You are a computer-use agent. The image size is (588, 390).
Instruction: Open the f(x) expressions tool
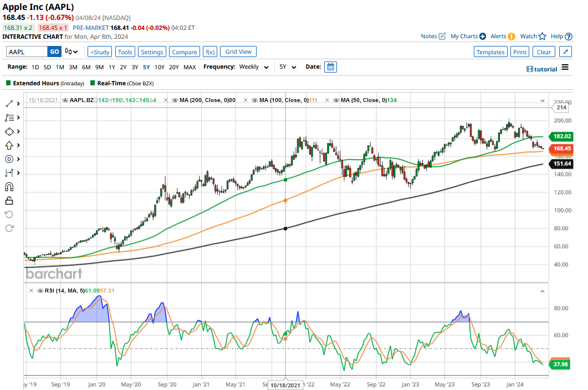tap(209, 52)
